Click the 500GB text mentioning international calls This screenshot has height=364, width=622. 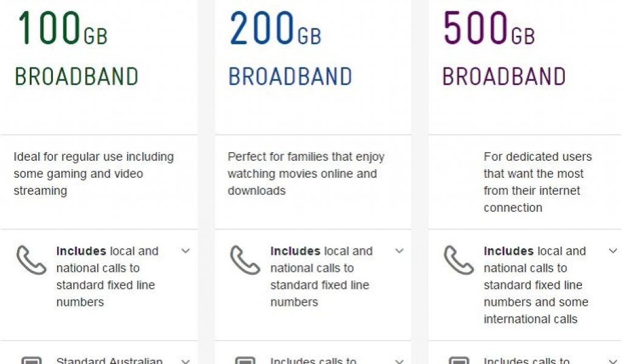click(x=536, y=310)
